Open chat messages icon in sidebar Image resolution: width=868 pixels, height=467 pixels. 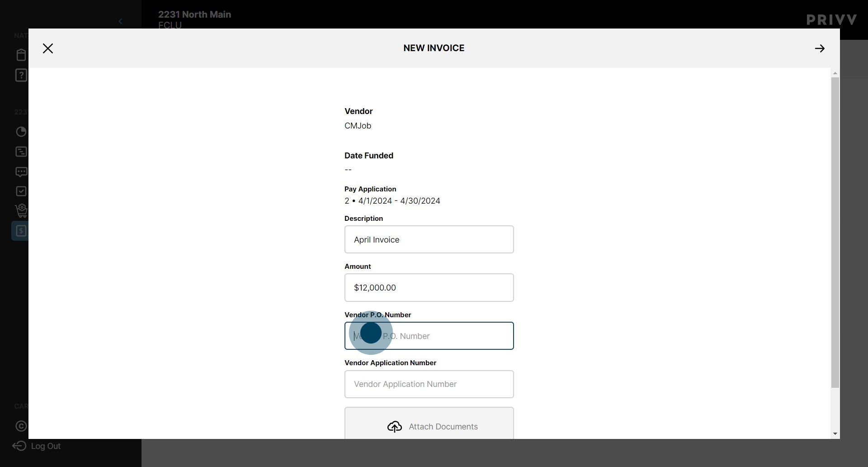pos(21,172)
